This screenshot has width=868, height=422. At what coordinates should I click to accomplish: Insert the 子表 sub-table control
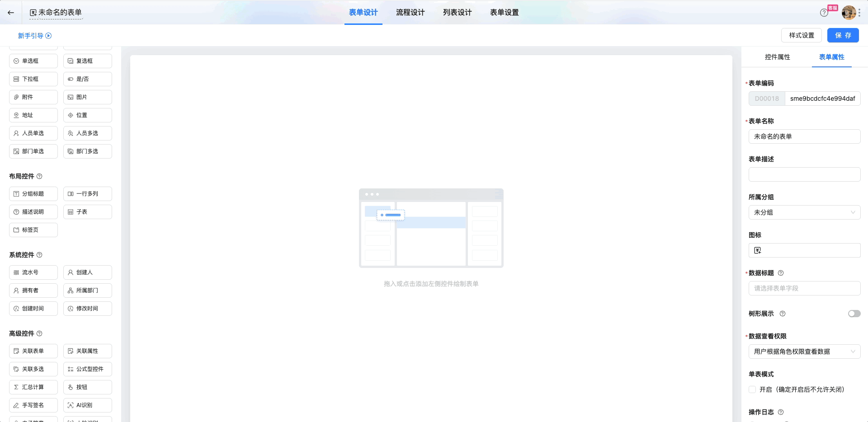pos(88,212)
